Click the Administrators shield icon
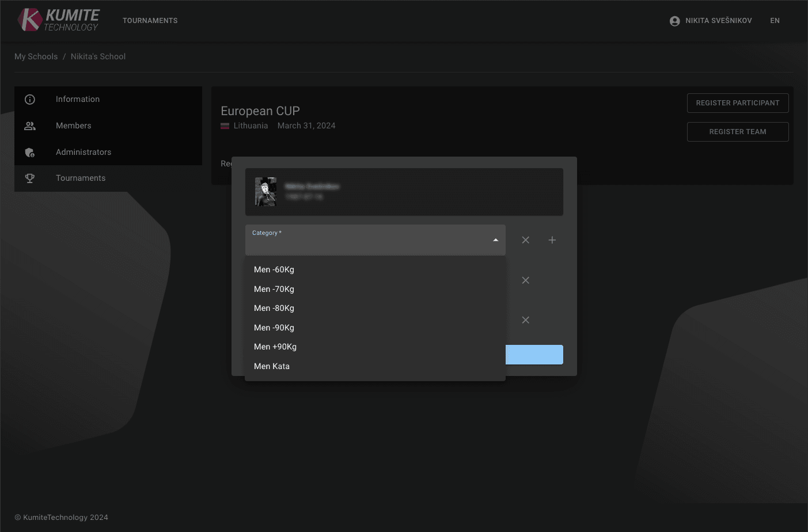Image resolution: width=808 pixels, height=532 pixels. (30, 152)
